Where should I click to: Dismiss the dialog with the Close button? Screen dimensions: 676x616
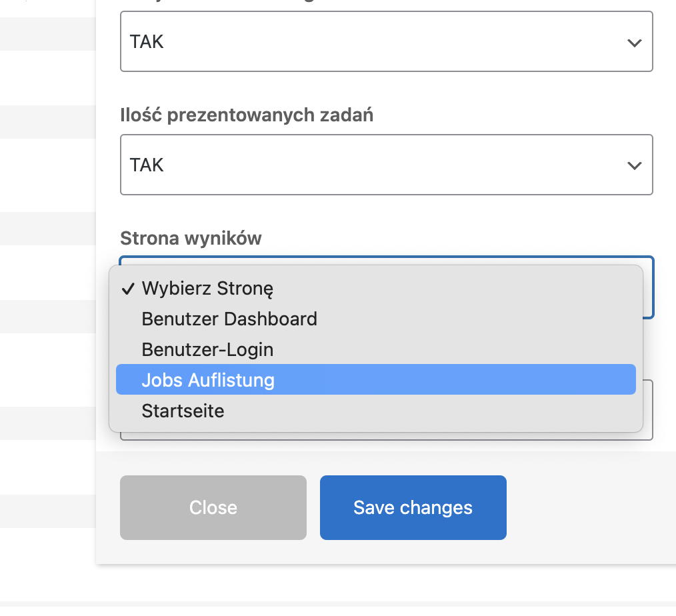point(213,507)
